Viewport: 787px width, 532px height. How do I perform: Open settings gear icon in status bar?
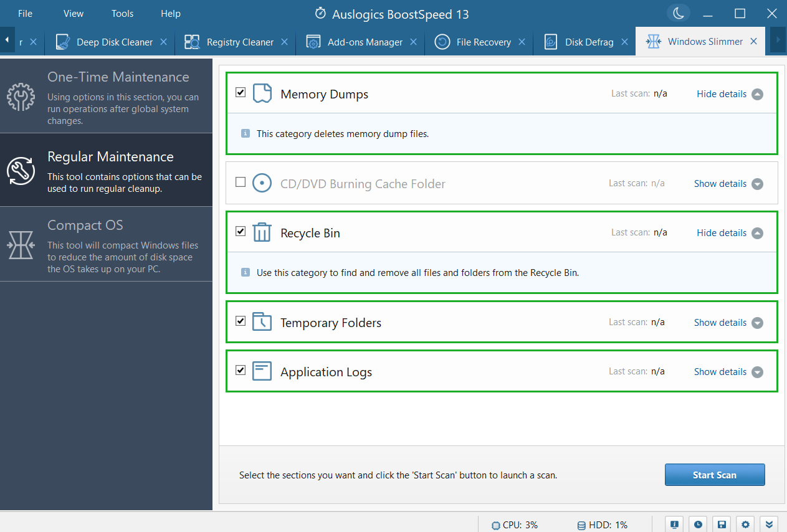[745, 525]
